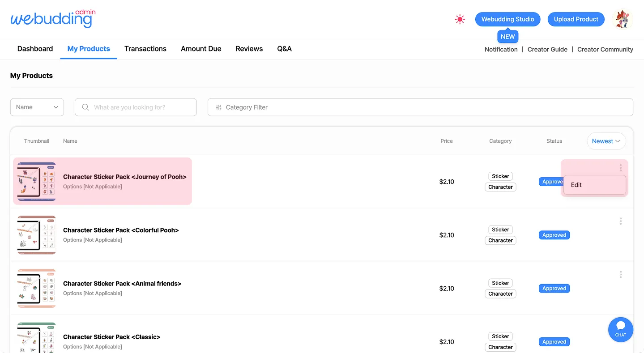Click the Name column header in the table
The image size is (644, 353).
click(70, 141)
